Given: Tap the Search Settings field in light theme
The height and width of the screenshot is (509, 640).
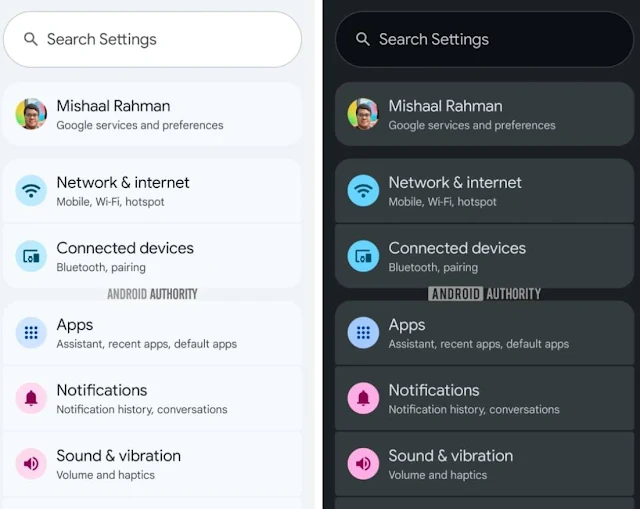Looking at the screenshot, I should (x=152, y=39).
